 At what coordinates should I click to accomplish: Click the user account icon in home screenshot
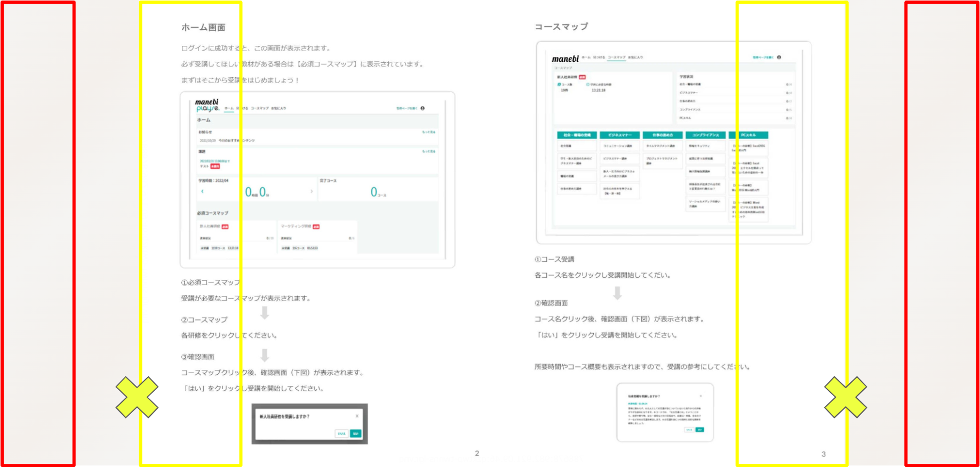[x=423, y=108]
